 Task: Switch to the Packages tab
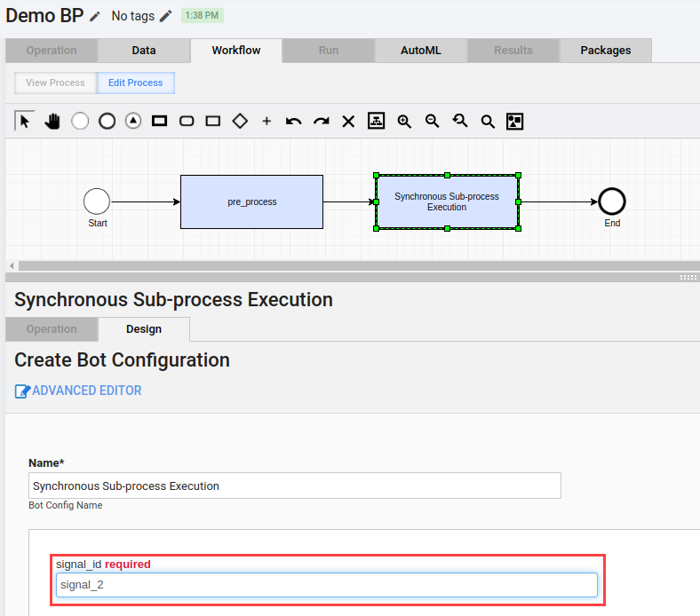pyautogui.click(x=606, y=51)
